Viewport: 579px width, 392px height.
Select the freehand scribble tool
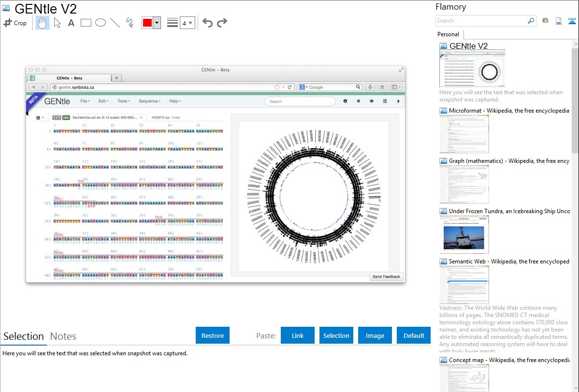pyautogui.click(x=130, y=23)
